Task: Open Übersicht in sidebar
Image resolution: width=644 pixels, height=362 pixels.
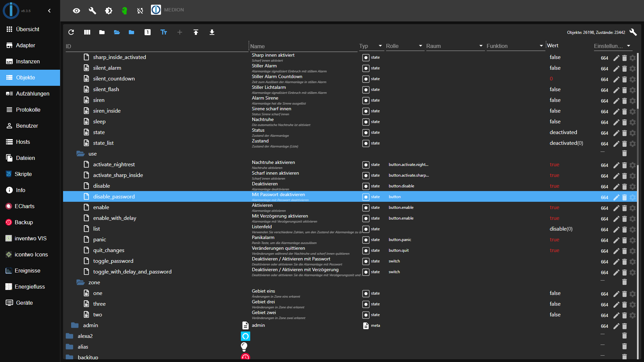Action: [30, 29]
